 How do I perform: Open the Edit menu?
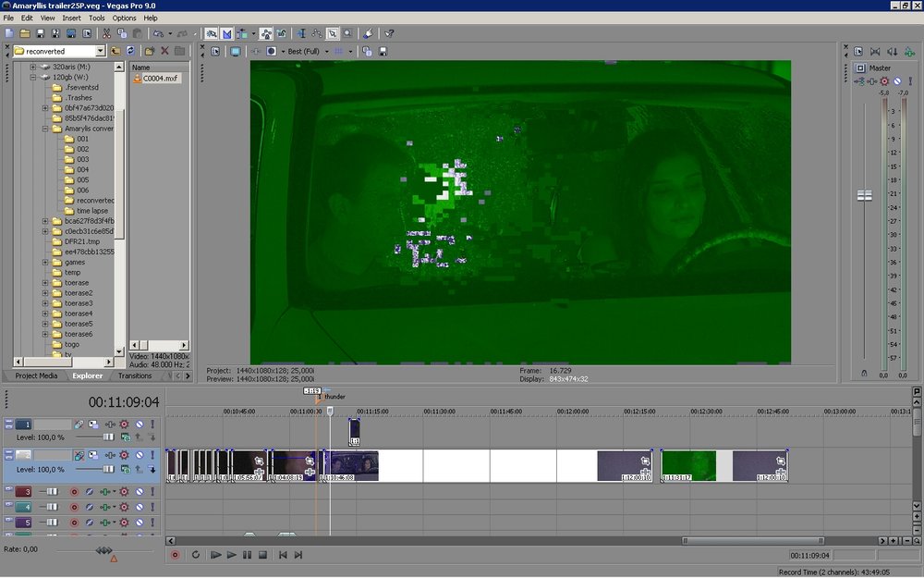[27, 18]
